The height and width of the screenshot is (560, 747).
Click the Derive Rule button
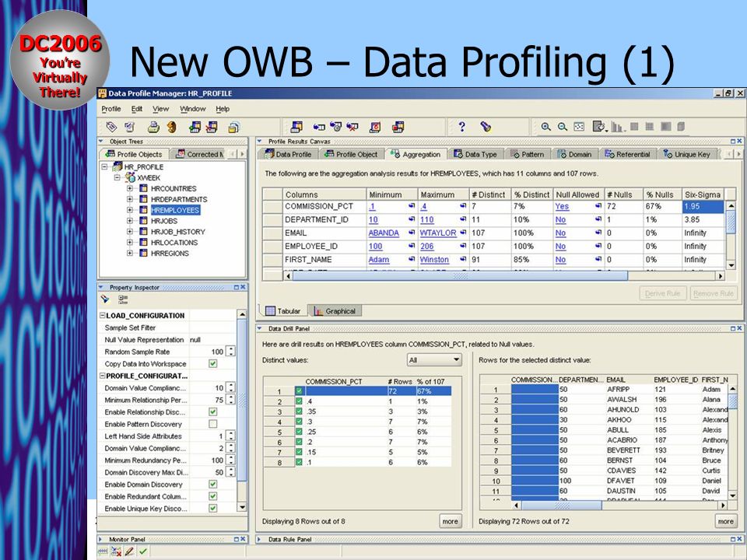662,293
